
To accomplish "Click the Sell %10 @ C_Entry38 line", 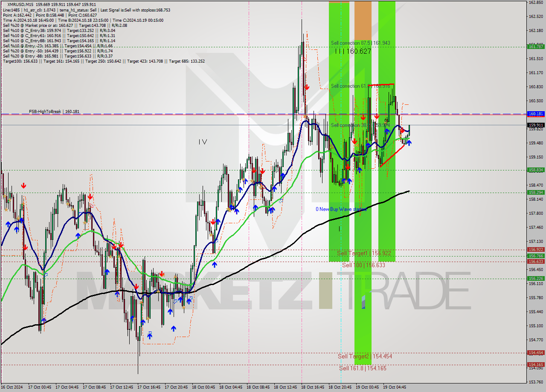I will coord(58,30).
